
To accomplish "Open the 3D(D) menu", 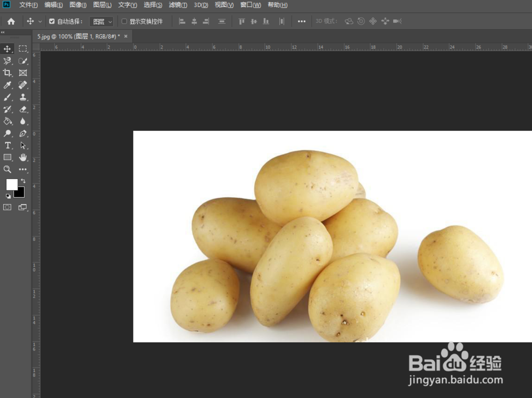I will (x=201, y=5).
